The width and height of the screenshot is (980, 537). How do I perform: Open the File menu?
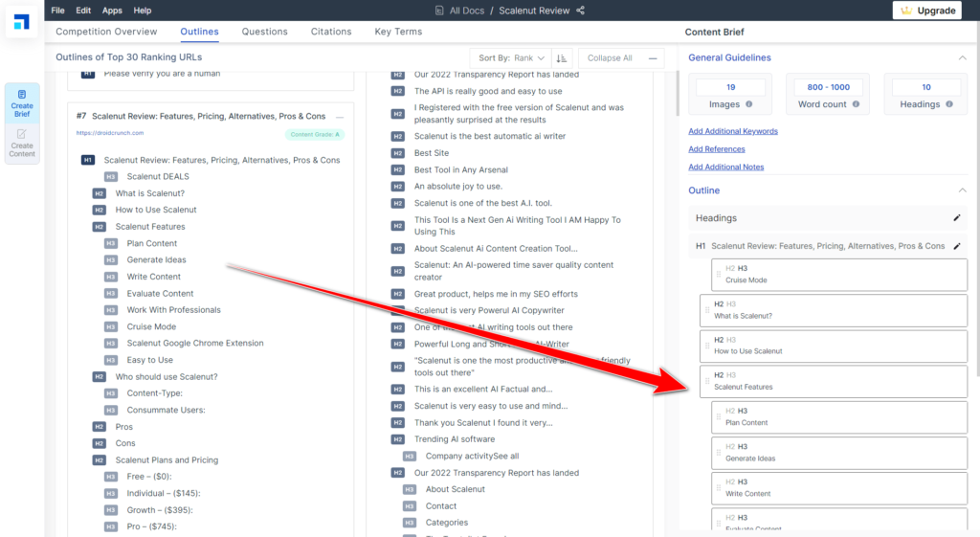(57, 10)
